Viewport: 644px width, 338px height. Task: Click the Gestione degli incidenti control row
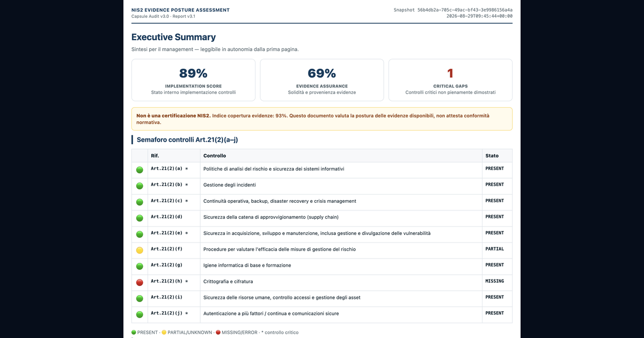tap(322, 186)
